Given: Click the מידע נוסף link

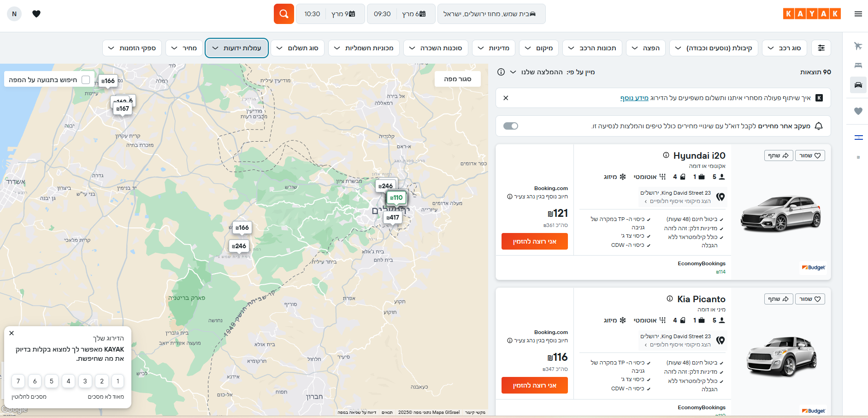Looking at the screenshot, I should pos(634,98).
